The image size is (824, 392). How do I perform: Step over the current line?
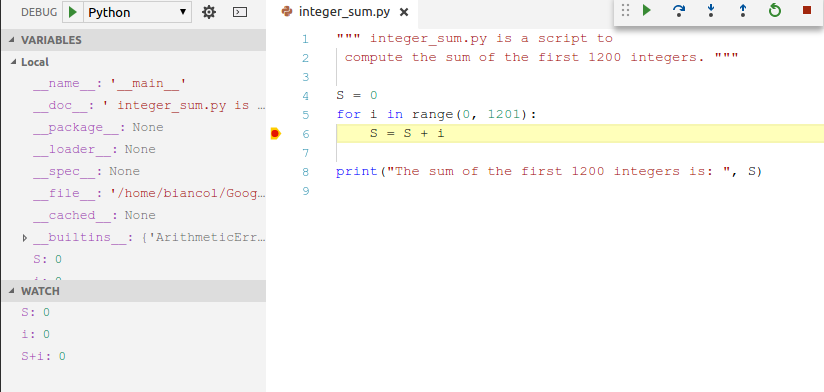[x=678, y=10]
